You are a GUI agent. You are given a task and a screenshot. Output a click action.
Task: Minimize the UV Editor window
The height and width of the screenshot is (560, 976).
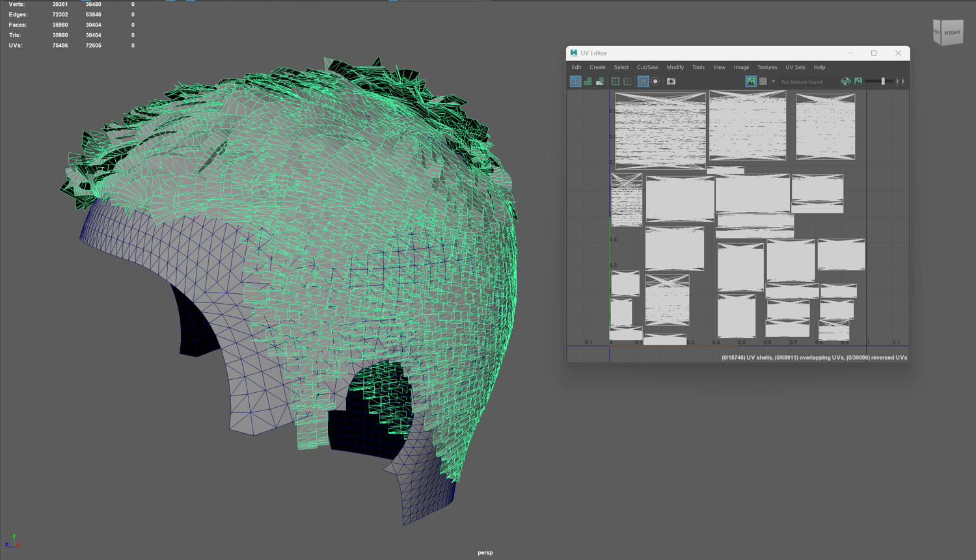tap(850, 53)
